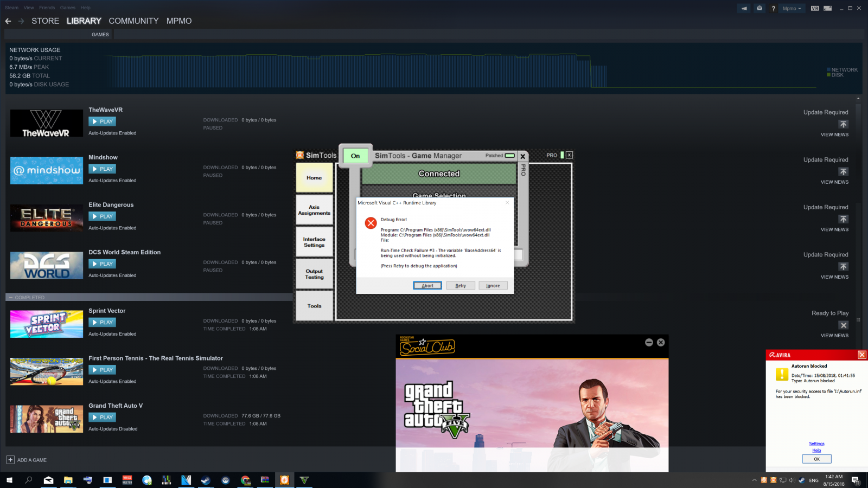Collapse the COMPLETED downloads section

coord(10,298)
